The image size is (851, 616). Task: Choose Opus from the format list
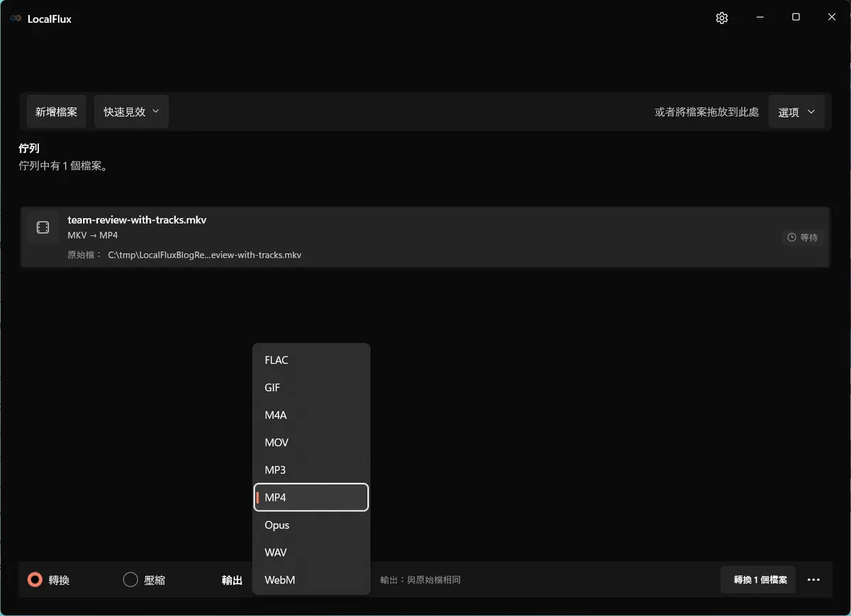click(311, 525)
